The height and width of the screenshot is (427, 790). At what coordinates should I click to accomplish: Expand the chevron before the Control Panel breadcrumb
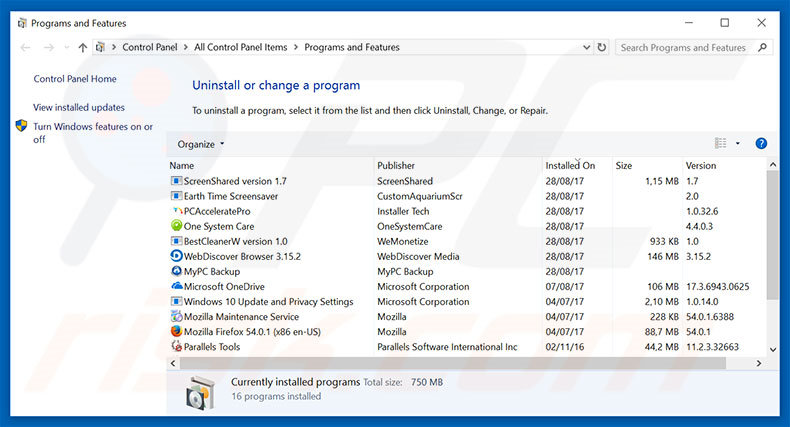coord(114,47)
